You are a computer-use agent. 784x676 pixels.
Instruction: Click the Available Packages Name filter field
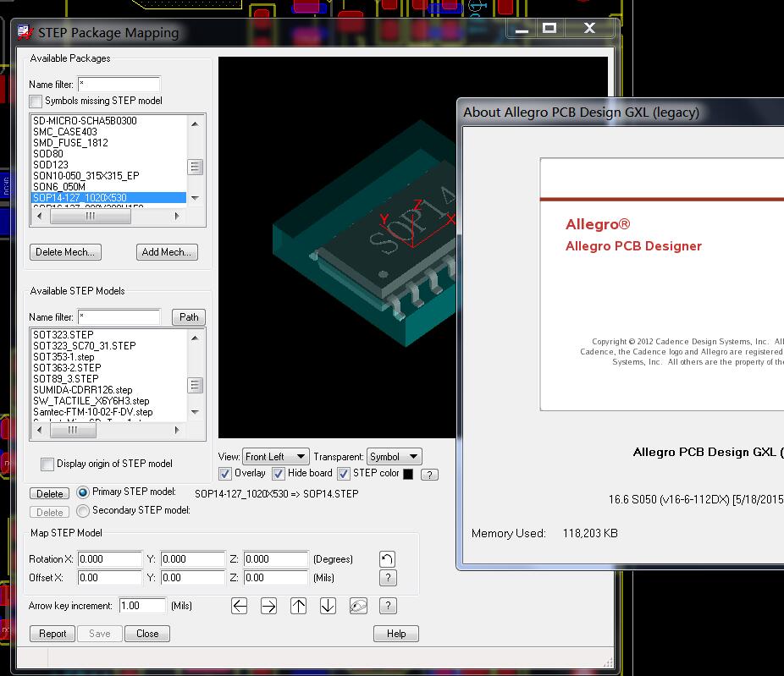119,85
